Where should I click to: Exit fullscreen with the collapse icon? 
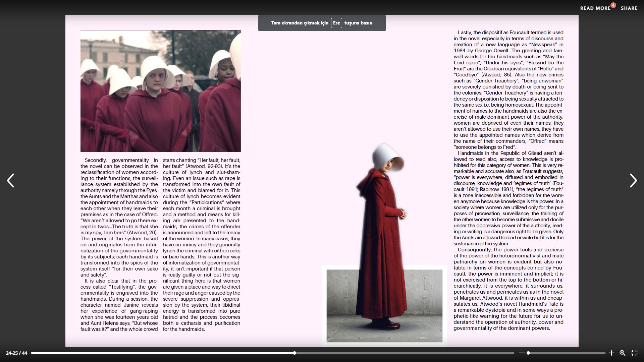[x=634, y=353]
